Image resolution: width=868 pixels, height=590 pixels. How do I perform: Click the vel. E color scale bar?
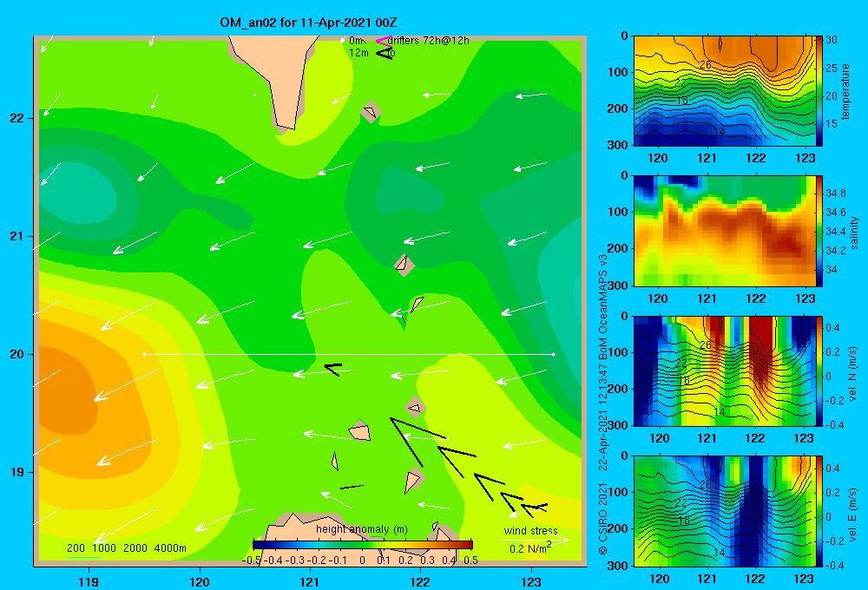click(x=819, y=511)
